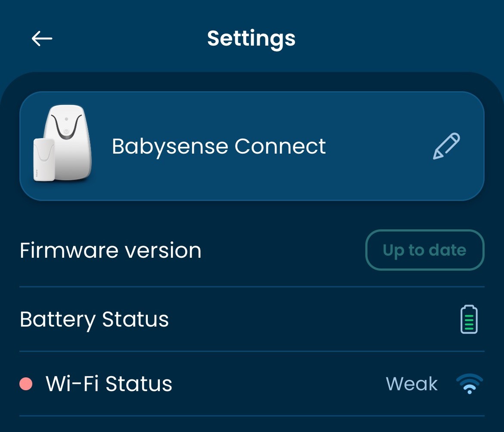The image size is (504, 432).
Task: Tap the battery level icon
Action: click(469, 319)
